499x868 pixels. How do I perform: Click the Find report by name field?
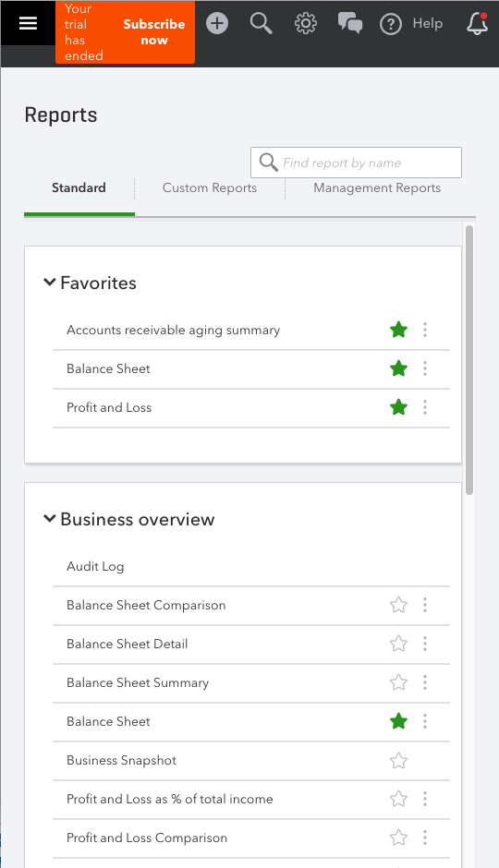pos(356,163)
